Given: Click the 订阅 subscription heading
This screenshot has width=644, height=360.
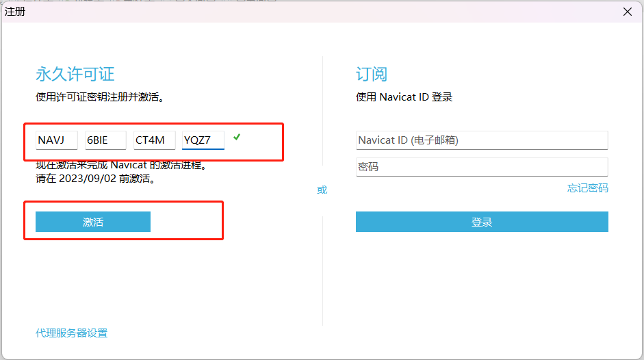Looking at the screenshot, I should [372, 75].
